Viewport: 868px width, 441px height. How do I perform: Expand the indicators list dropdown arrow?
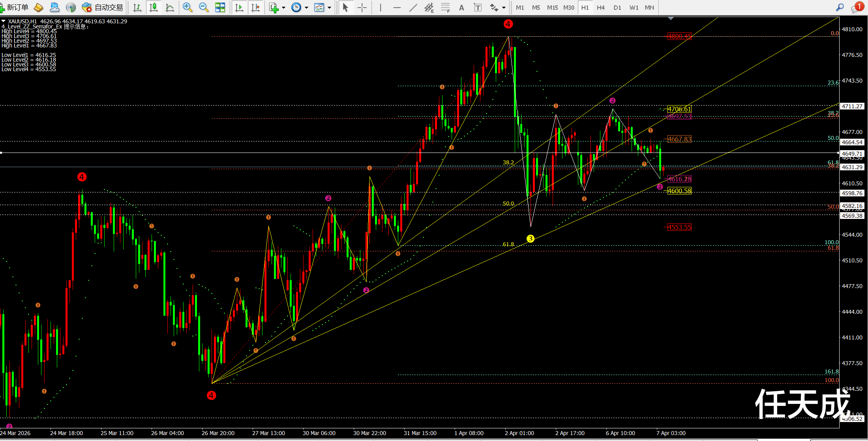283,8
